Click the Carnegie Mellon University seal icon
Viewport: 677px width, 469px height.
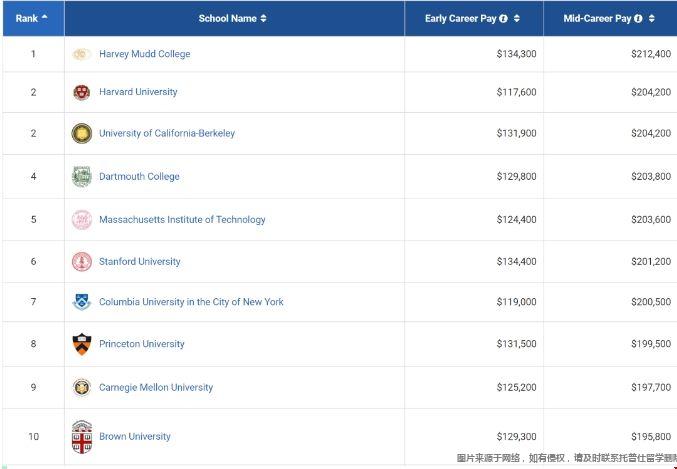coord(82,388)
